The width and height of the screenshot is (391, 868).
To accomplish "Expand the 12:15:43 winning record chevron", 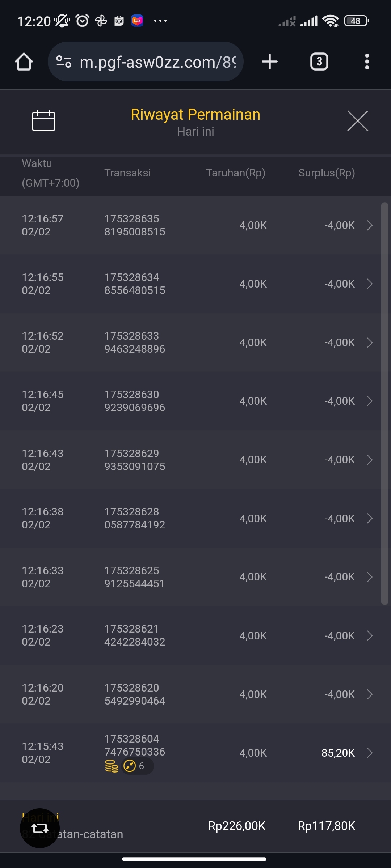I will pos(369,753).
